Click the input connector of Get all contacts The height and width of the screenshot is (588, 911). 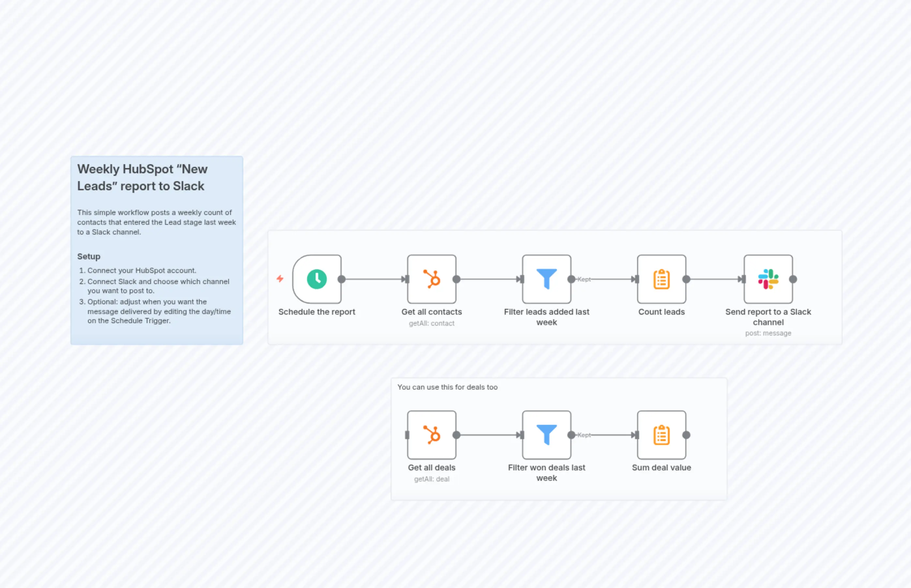[x=406, y=279]
